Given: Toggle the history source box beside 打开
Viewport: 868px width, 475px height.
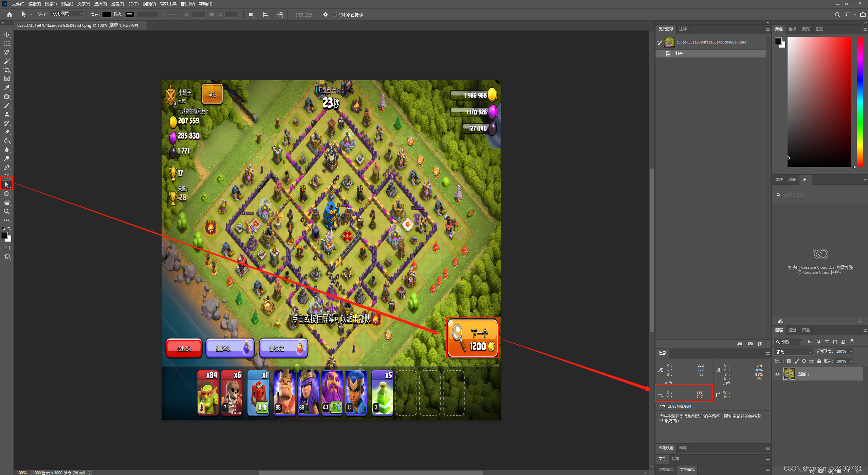Looking at the screenshot, I should pyautogui.click(x=660, y=54).
